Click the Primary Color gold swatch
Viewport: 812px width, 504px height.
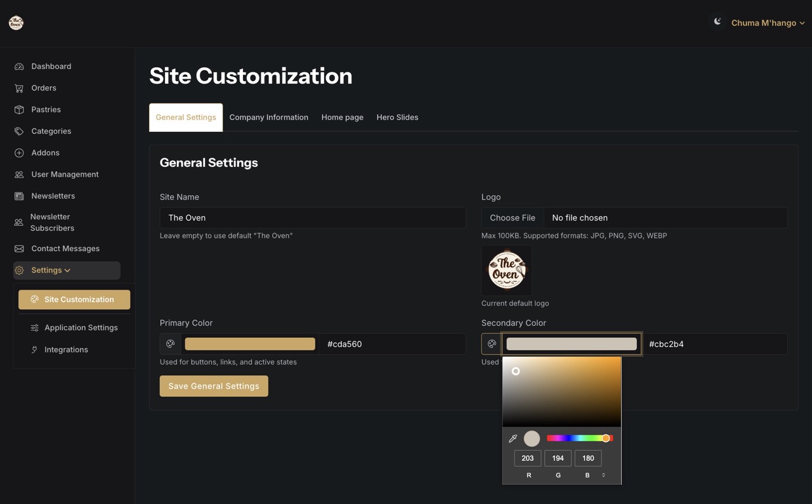tap(250, 344)
